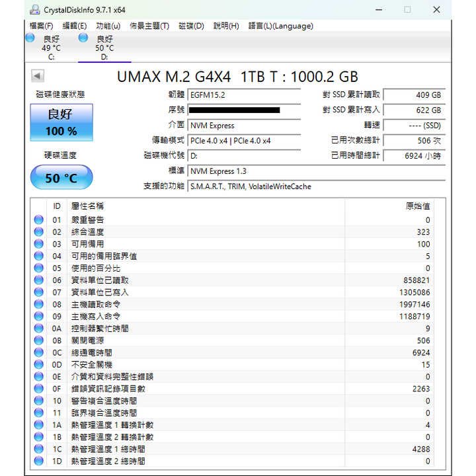Click the CrystalDiskInfo app icon in title bar
Screen dimensions: 476x476
click(35, 10)
